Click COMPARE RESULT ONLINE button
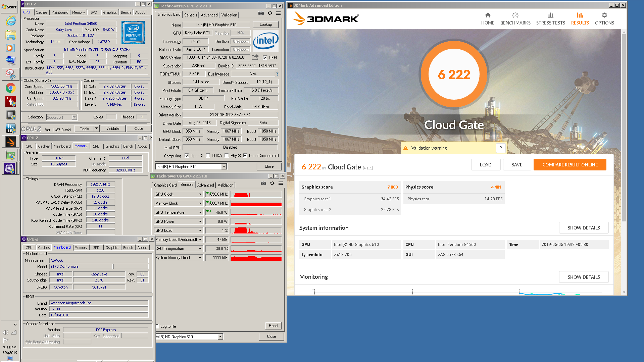Image resolution: width=644 pixels, height=362 pixels. (x=570, y=165)
